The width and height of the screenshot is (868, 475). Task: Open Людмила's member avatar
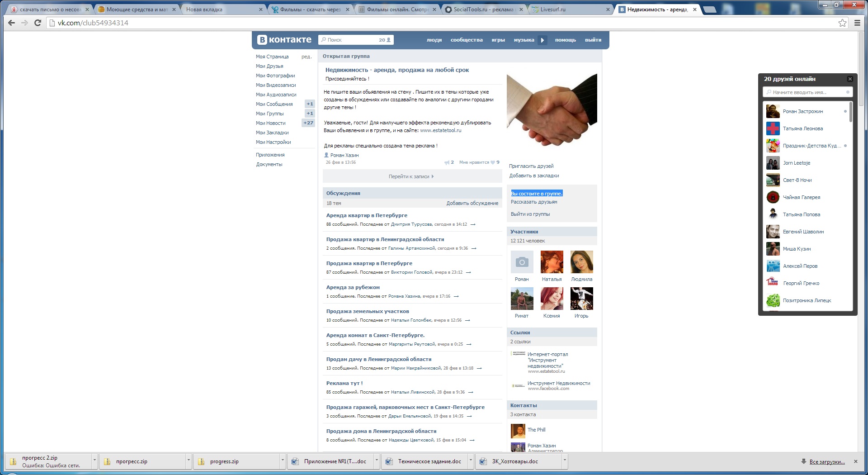pos(582,262)
